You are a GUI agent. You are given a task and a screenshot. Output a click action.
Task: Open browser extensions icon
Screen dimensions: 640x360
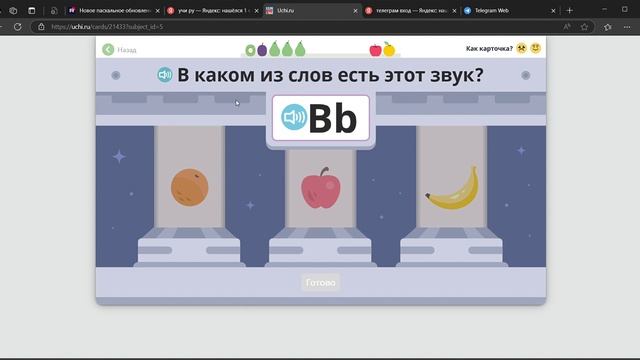point(607,27)
